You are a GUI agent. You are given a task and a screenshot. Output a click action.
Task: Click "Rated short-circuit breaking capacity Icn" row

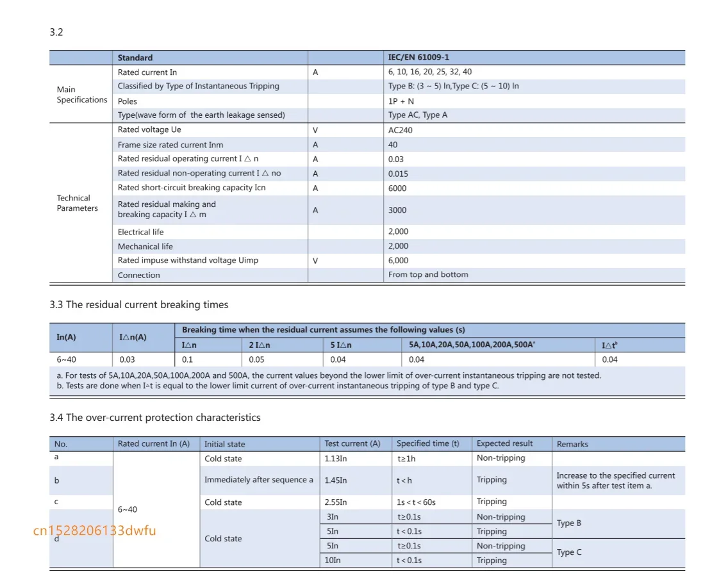tap(191, 188)
